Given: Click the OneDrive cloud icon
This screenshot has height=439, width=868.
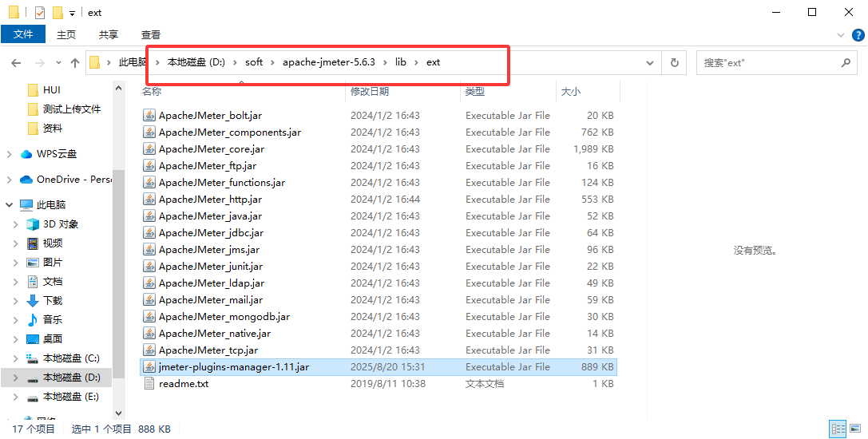Looking at the screenshot, I should 26,180.
